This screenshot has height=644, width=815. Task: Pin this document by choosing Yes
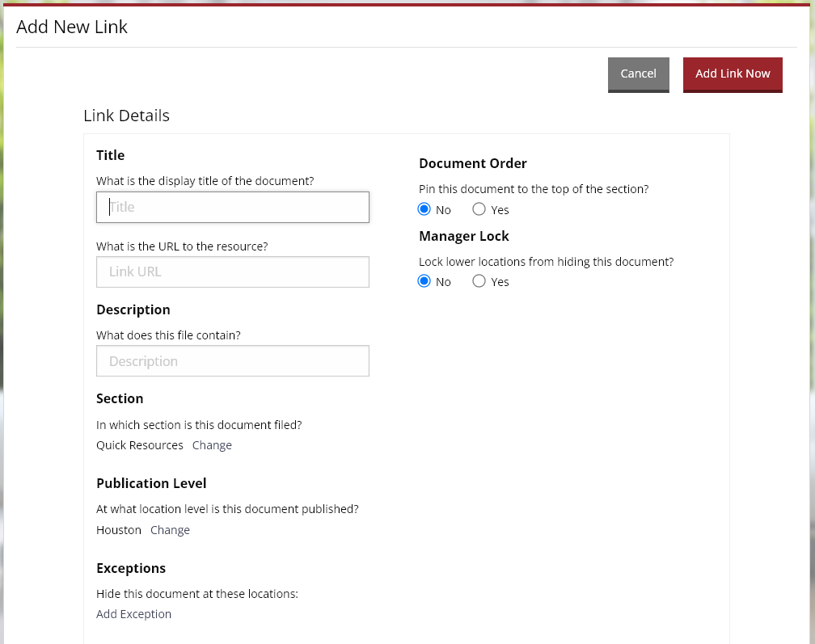tap(479, 209)
